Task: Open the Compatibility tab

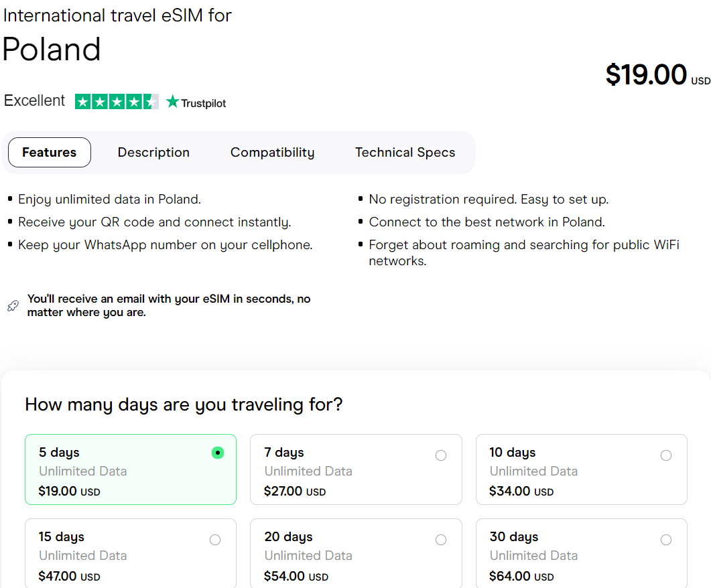Action: pyautogui.click(x=272, y=153)
